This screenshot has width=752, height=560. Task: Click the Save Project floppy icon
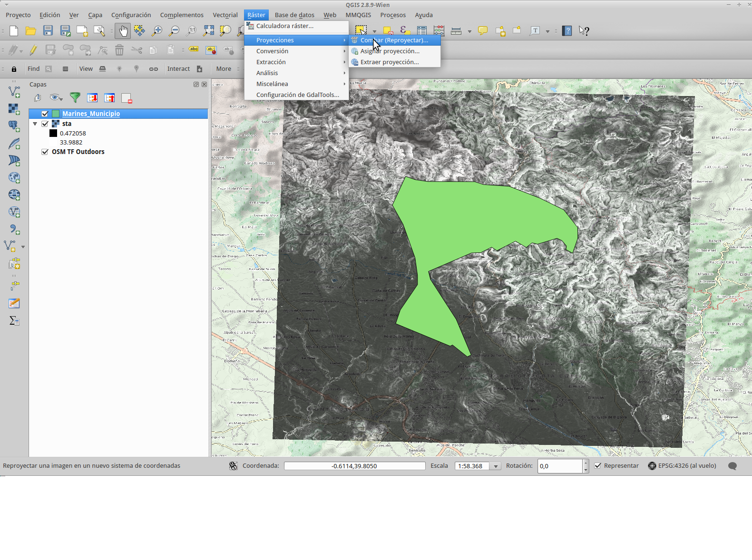(x=48, y=31)
